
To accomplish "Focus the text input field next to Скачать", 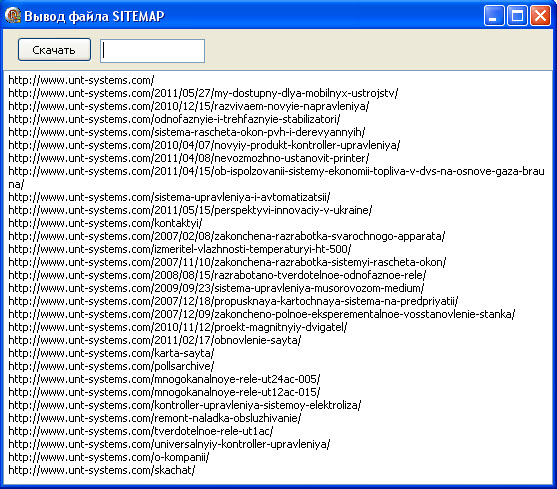I will pos(152,51).
